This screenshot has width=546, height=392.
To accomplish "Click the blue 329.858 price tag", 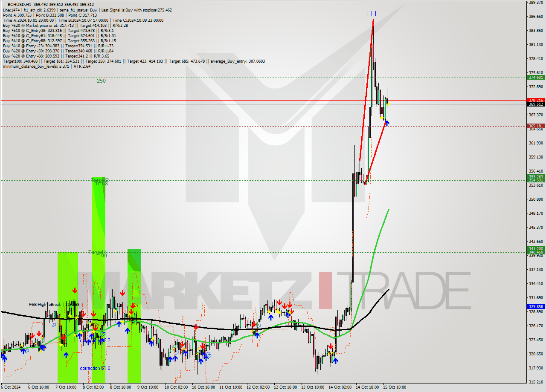I will [x=536, y=306].
